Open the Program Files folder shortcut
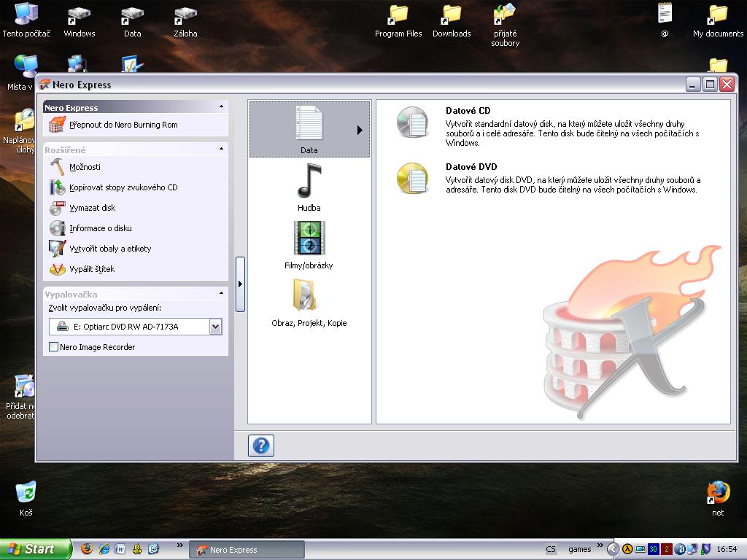This screenshot has height=560, width=747. click(x=398, y=20)
